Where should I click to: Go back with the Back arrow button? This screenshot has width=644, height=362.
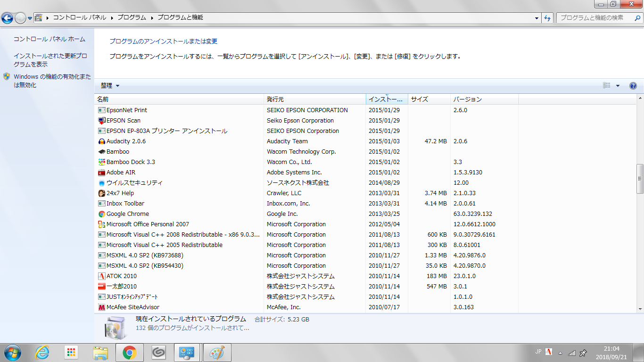[x=7, y=18]
